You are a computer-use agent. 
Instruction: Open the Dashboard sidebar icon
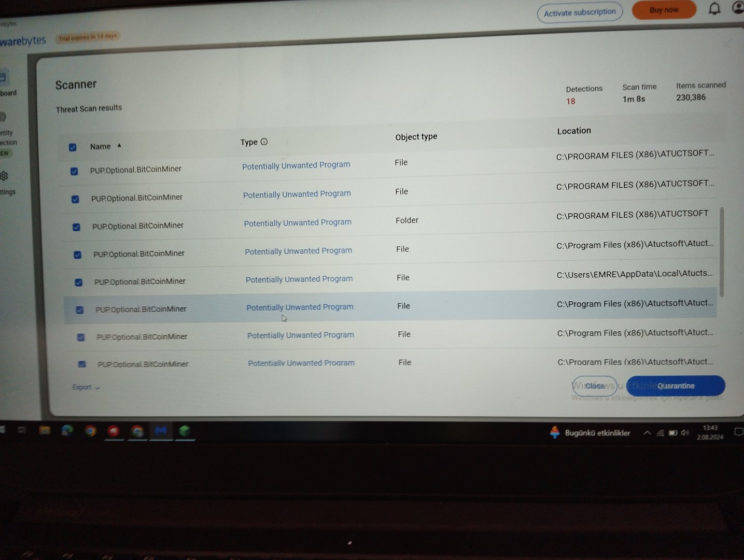3,78
